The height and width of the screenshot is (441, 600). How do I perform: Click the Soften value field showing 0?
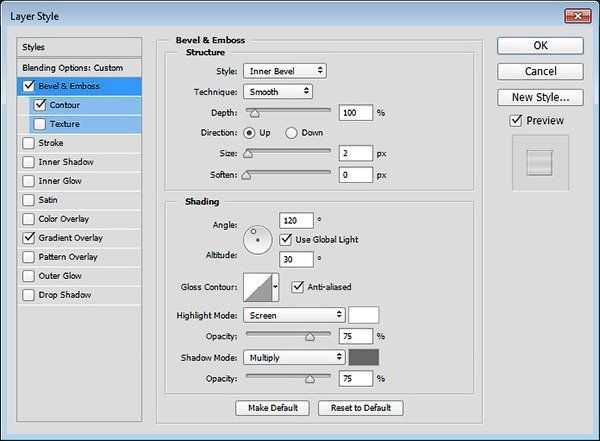click(355, 175)
